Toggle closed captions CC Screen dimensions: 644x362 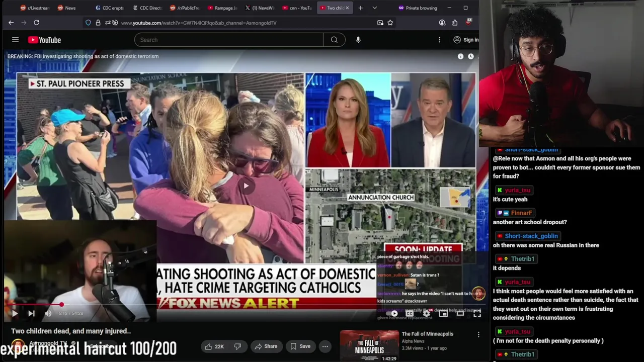[410, 314]
